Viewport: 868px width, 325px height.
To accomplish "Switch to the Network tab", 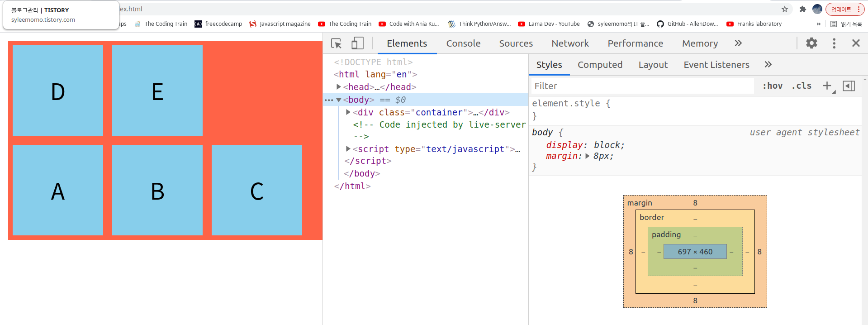I will 570,43.
